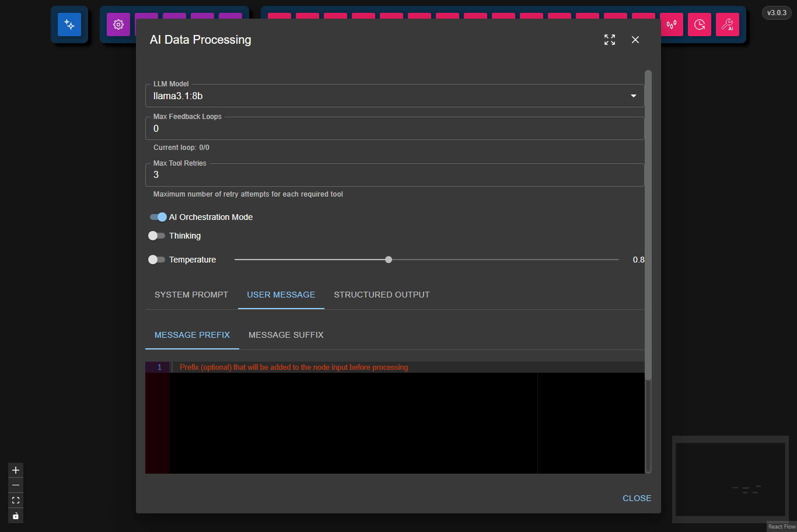The image size is (797, 532).
Task: Zoom in on the canvas with plus button
Action: click(16, 470)
